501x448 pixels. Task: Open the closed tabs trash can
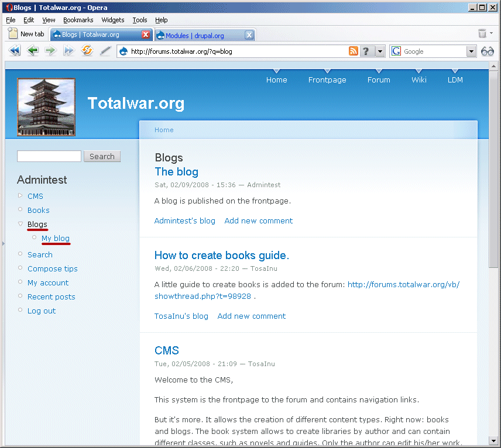482,33
